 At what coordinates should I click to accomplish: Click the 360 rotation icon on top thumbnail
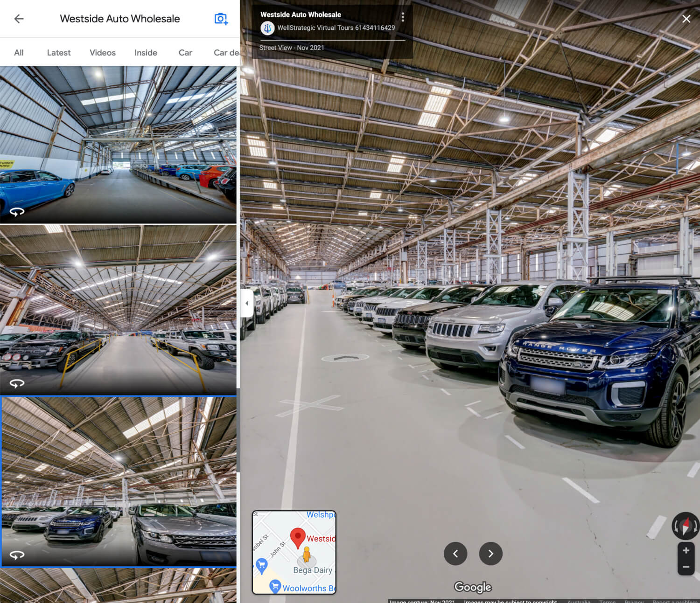[17, 211]
